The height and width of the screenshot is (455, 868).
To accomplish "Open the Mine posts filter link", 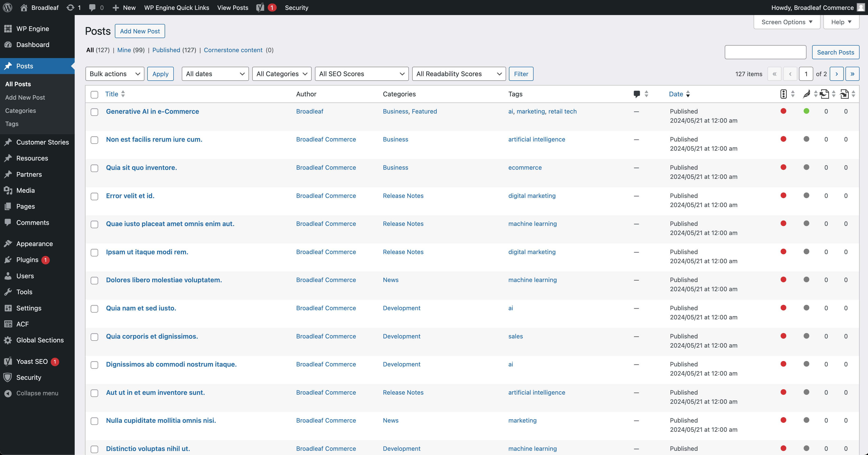I will [124, 50].
